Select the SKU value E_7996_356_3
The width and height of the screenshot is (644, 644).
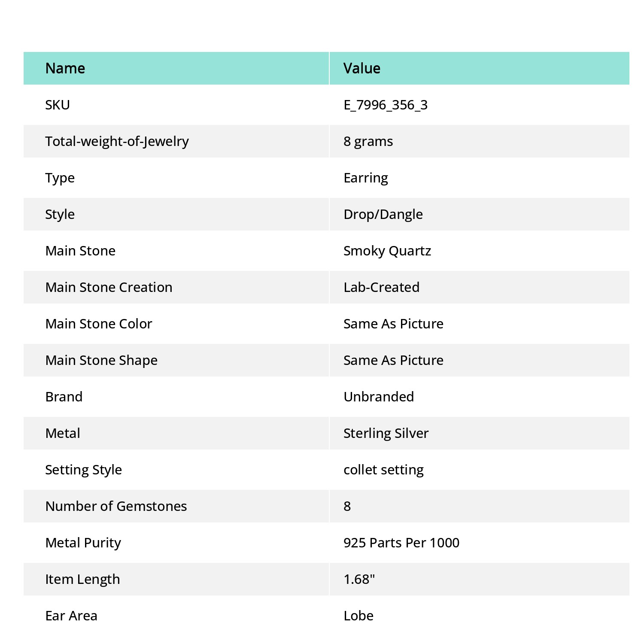pos(386,105)
